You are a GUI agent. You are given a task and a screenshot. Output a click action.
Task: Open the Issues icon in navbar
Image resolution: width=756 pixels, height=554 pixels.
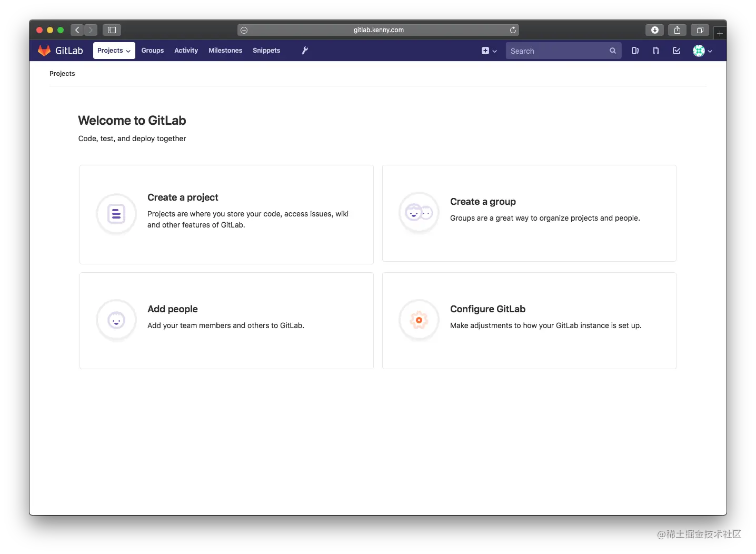(x=635, y=51)
